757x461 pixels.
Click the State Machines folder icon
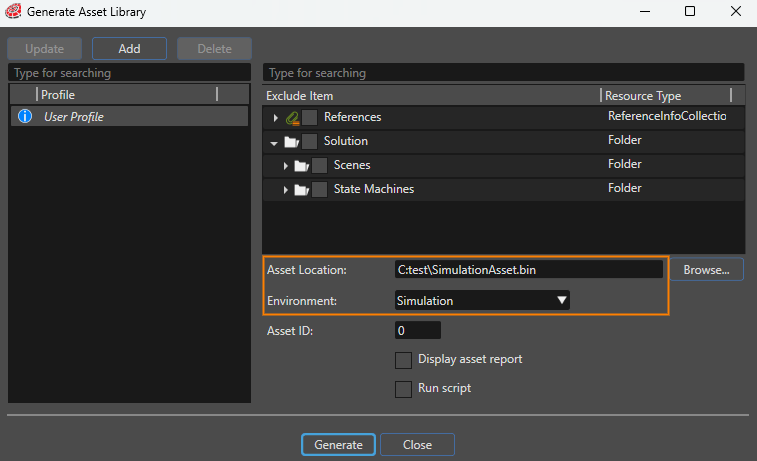301,190
